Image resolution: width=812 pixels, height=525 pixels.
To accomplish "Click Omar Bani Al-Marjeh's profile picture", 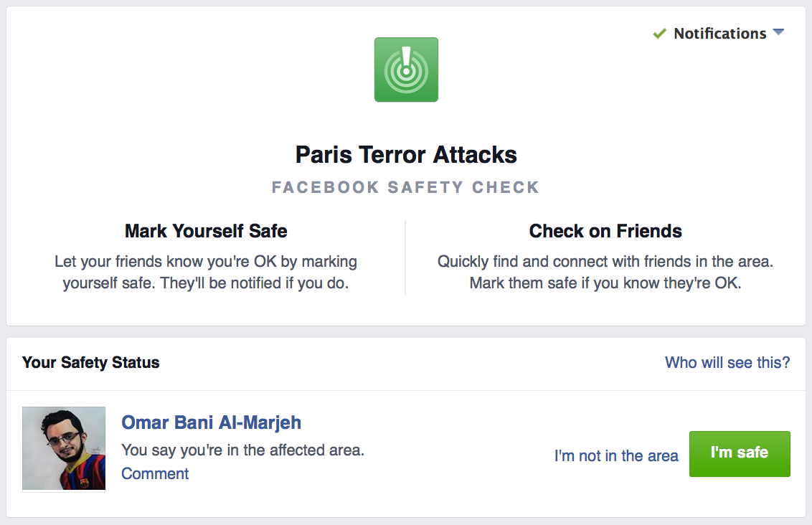I will [x=64, y=449].
